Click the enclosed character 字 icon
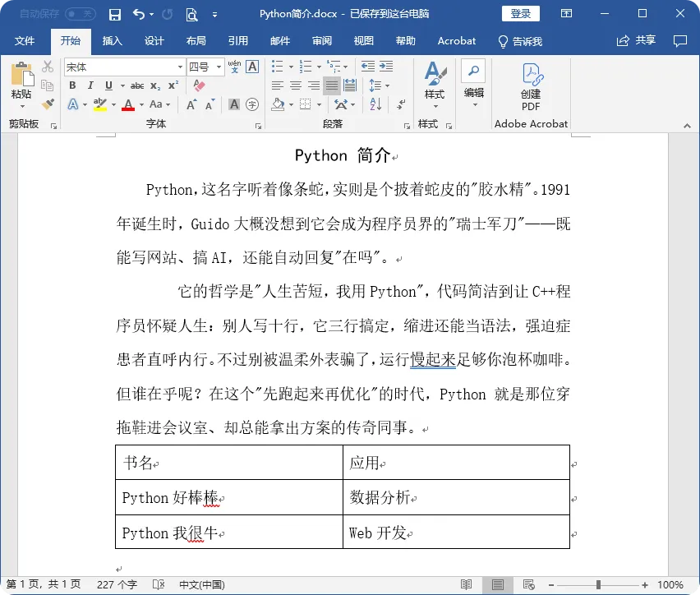The image size is (700, 595). pos(252,104)
